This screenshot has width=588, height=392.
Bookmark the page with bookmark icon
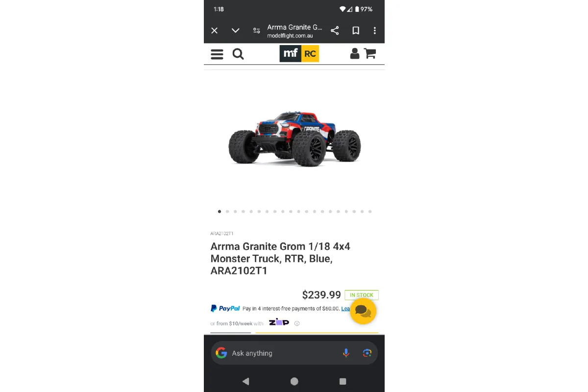pyautogui.click(x=356, y=30)
